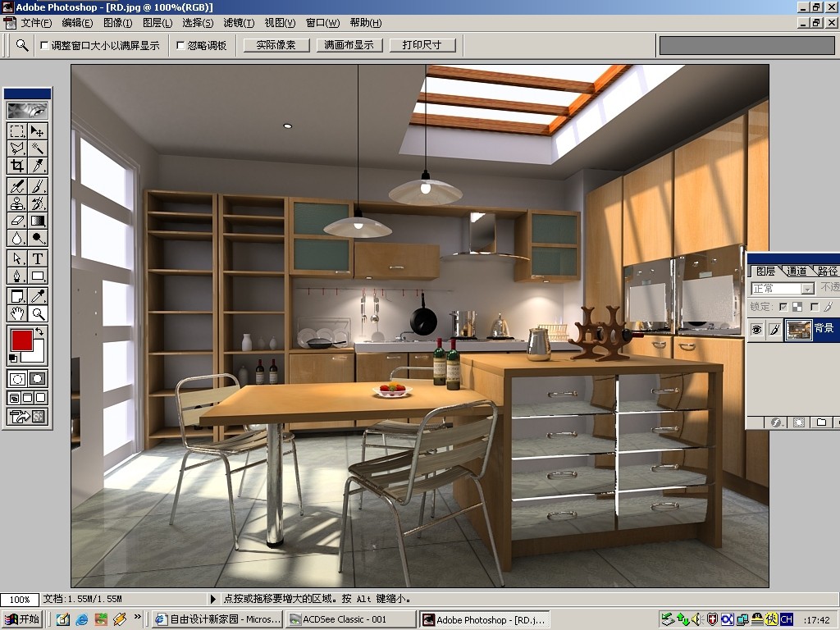Select the Clone Stamp tool

point(17,203)
